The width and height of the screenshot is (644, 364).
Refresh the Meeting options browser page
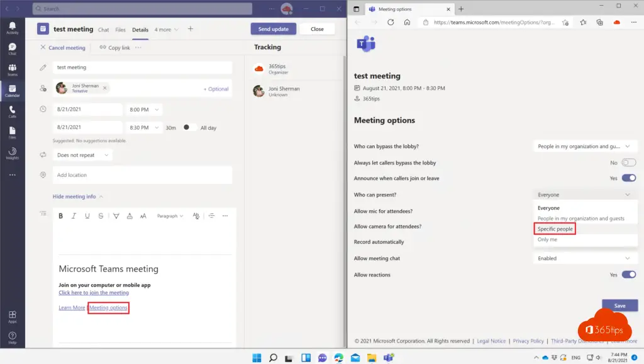[x=391, y=22]
